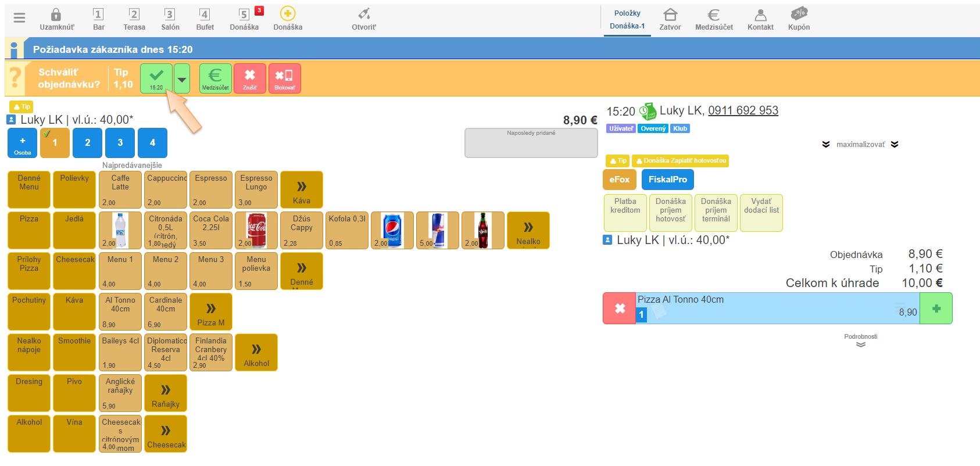The height and width of the screenshot is (466, 980).
Task: Open the hamburger main menu
Action: click(x=19, y=18)
